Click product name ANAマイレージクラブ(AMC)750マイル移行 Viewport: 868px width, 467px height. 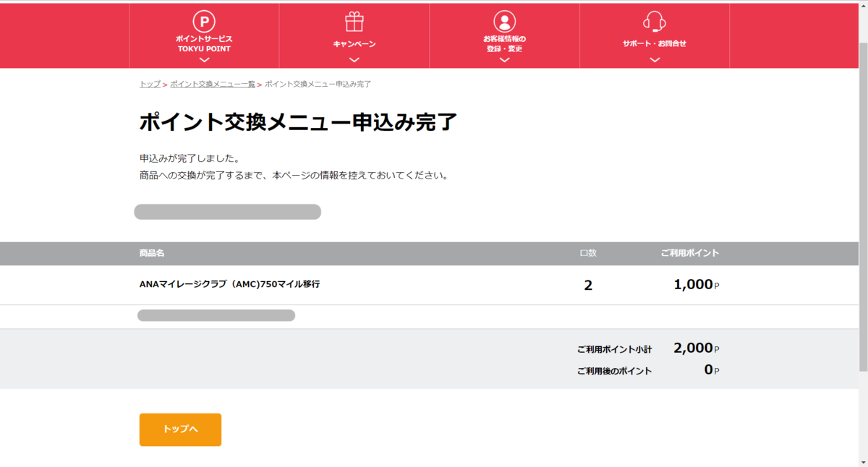tap(229, 284)
